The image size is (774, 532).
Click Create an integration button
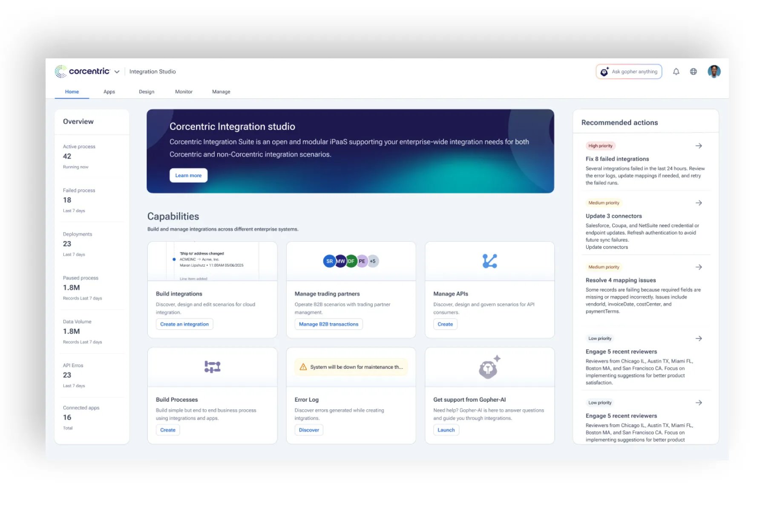pos(184,324)
